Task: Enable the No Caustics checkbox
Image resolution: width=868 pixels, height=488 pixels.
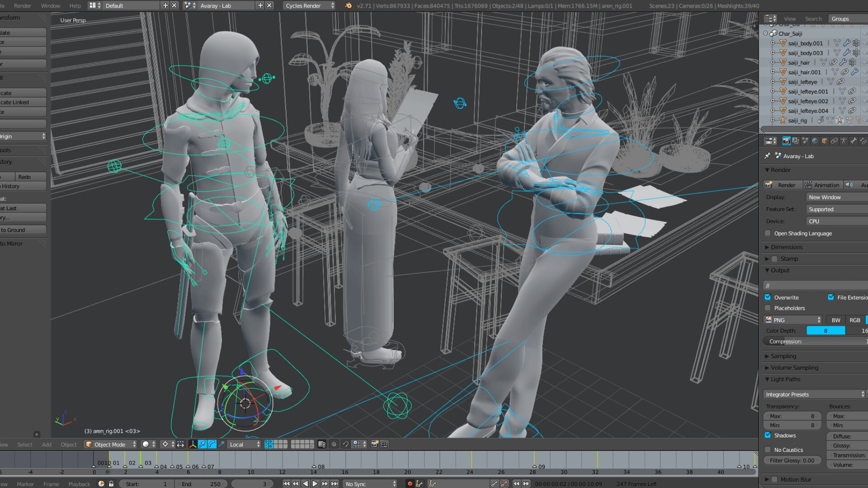Action: tap(768, 450)
